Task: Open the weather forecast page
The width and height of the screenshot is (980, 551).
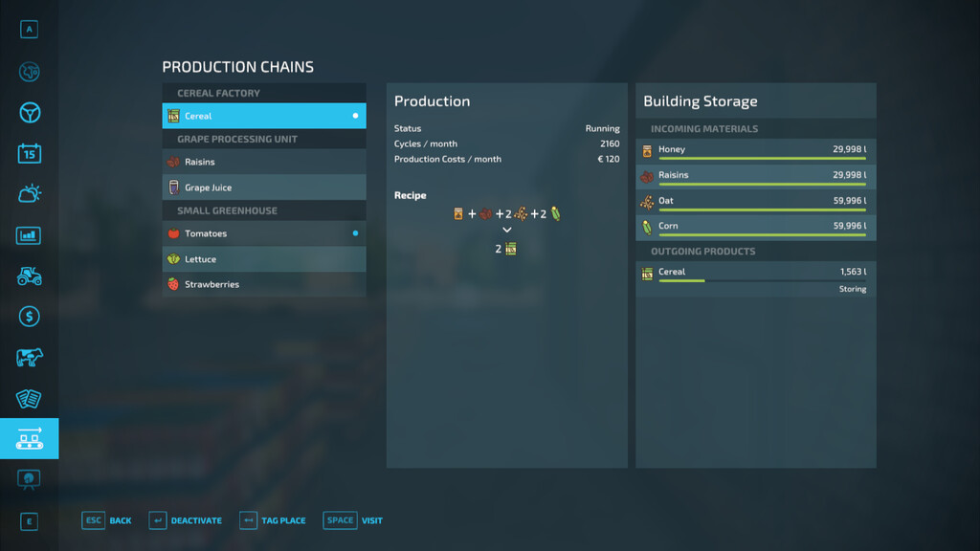Action: click(x=29, y=194)
